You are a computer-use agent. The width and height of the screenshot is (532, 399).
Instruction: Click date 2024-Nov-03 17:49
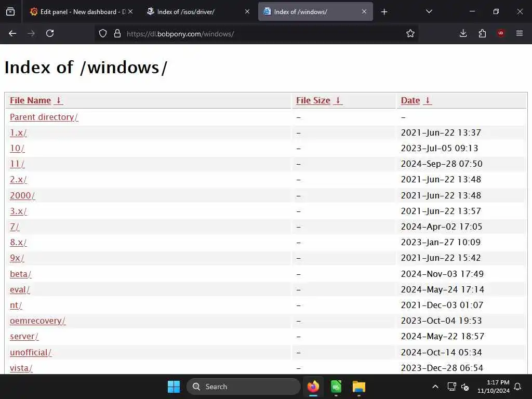442,274
